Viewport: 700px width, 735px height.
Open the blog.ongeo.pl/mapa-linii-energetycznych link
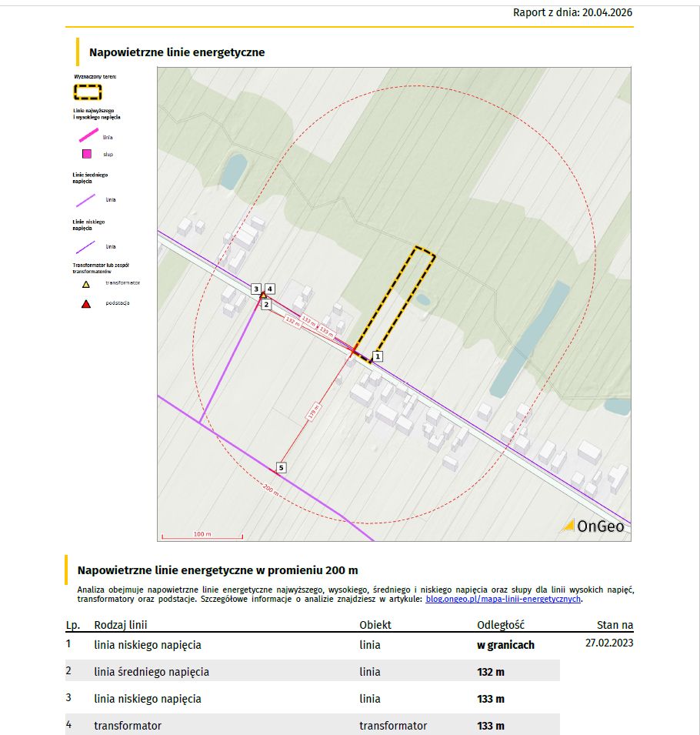503,599
